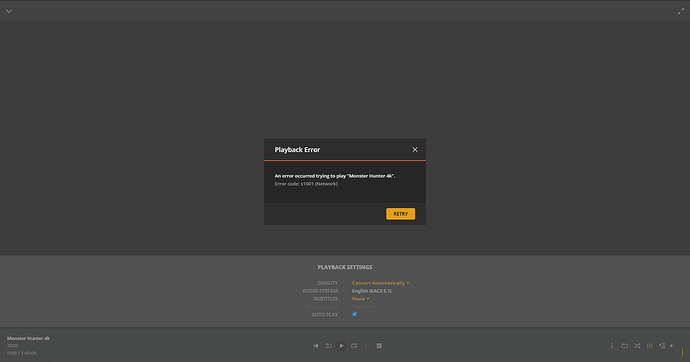Click the 'QUALITY' setting label
Screen dimensions: 690x362
tap(328, 283)
